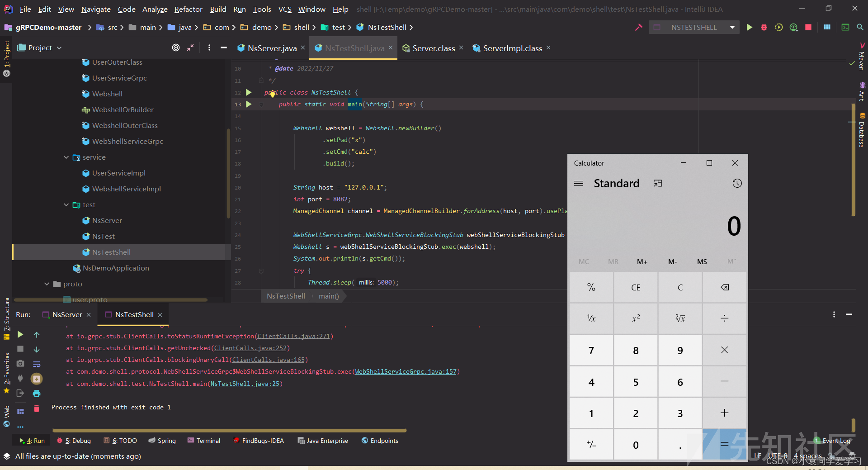
Task: Switch to Server.class editor tab
Action: tap(433, 48)
